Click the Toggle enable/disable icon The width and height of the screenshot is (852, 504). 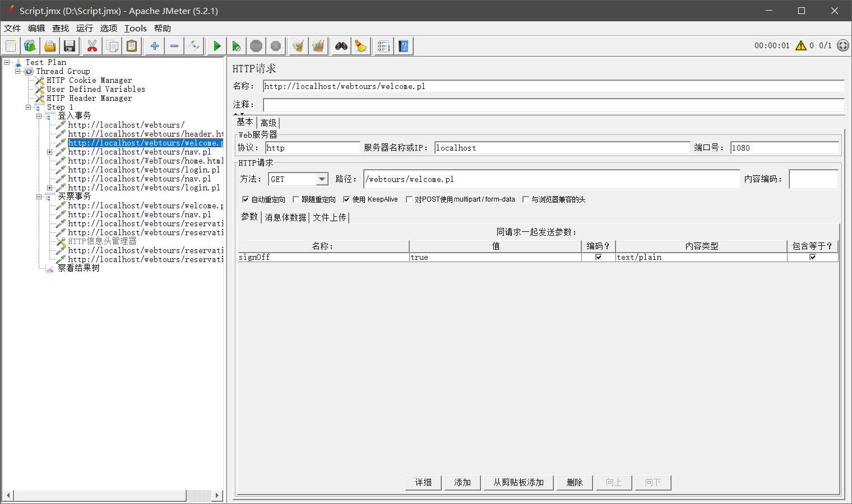[194, 46]
